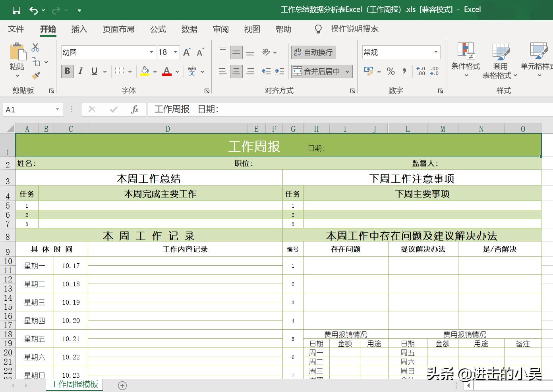Viewport: 553px width, 392px height.
Task: Apply the red font color A
Action: (167, 71)
